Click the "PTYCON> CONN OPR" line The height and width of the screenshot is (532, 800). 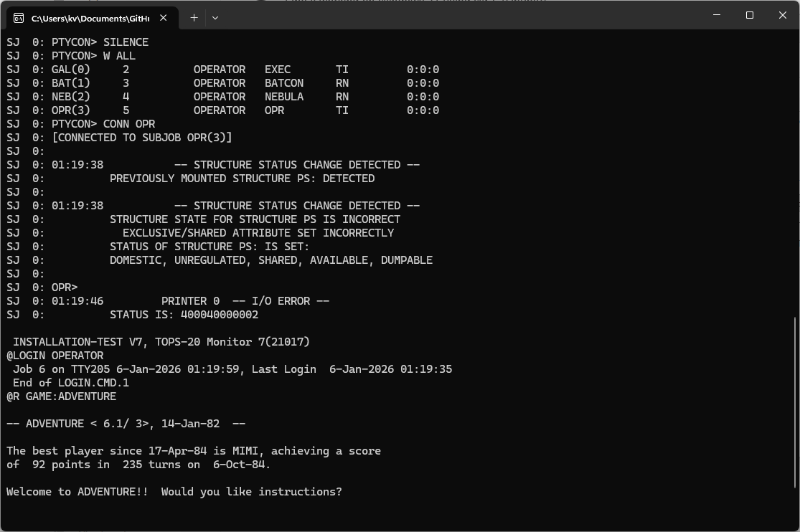click(x=103, y=124)
